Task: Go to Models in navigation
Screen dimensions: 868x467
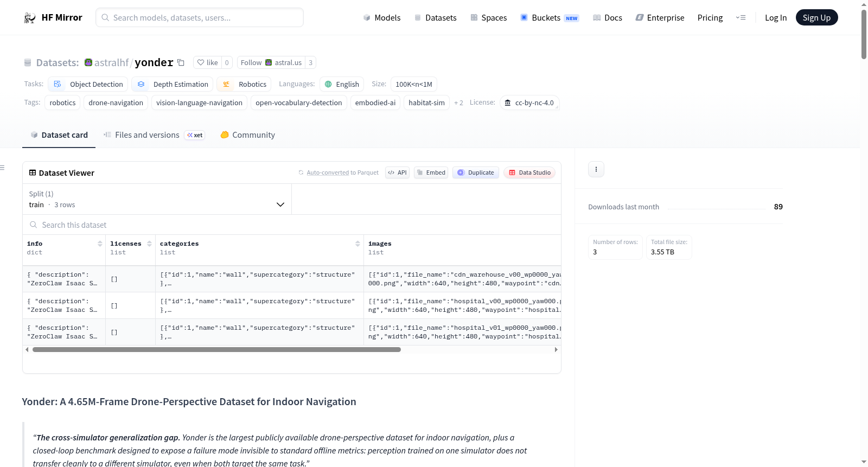Action: (x=382, y=18)
